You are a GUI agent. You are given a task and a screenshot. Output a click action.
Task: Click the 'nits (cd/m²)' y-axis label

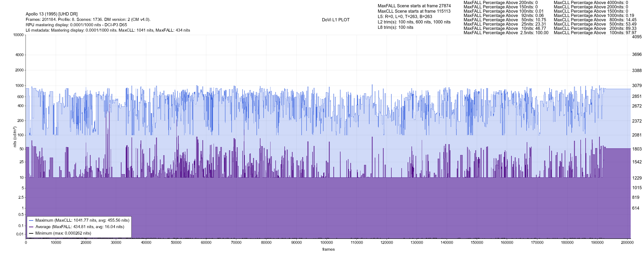[15, 137]
